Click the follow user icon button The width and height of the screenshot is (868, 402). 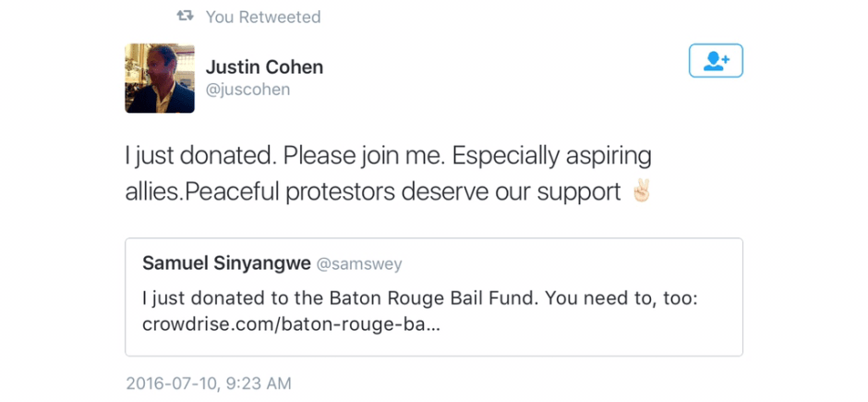(x=716, y=61)
